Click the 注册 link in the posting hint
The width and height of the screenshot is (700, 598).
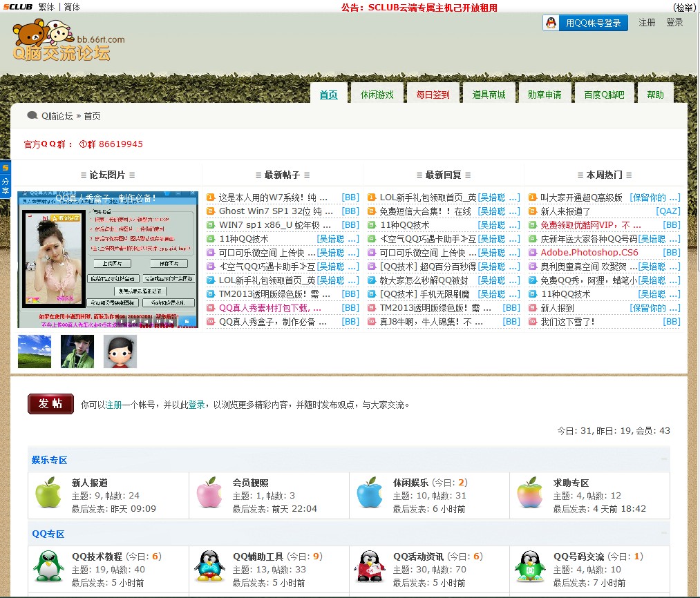(x=113, y=405)
